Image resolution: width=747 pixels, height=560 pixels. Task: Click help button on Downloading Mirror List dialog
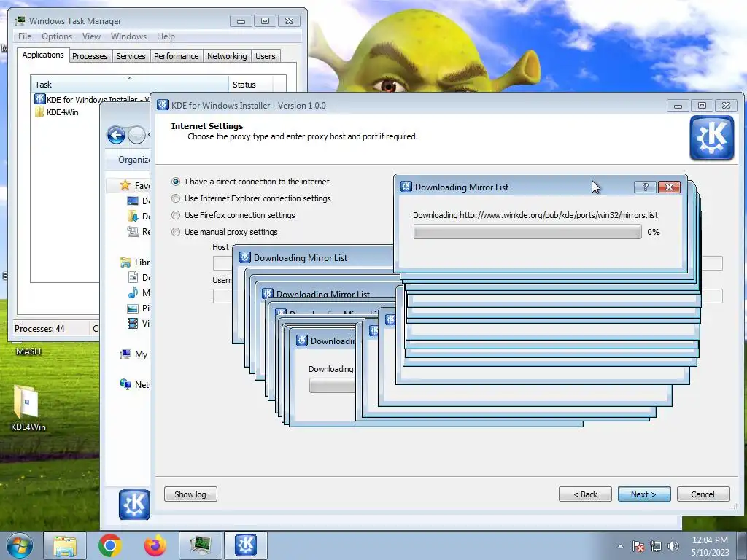coord(646,187)
